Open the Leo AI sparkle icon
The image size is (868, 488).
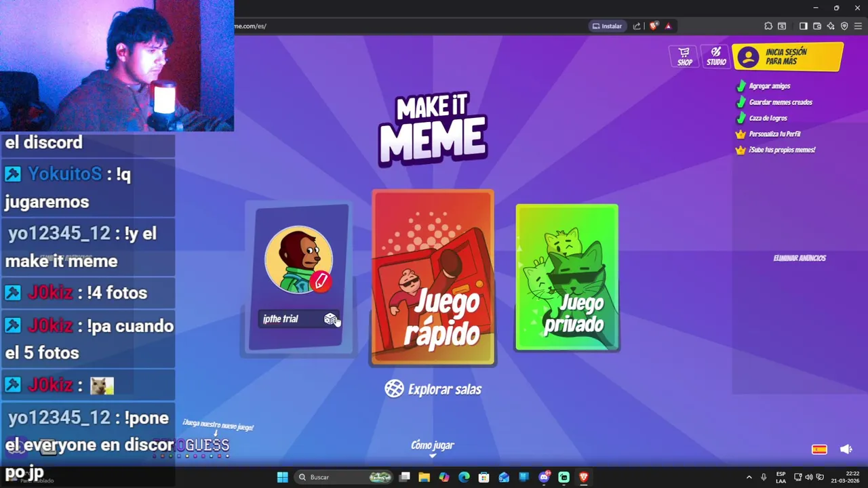coord(831,26)
